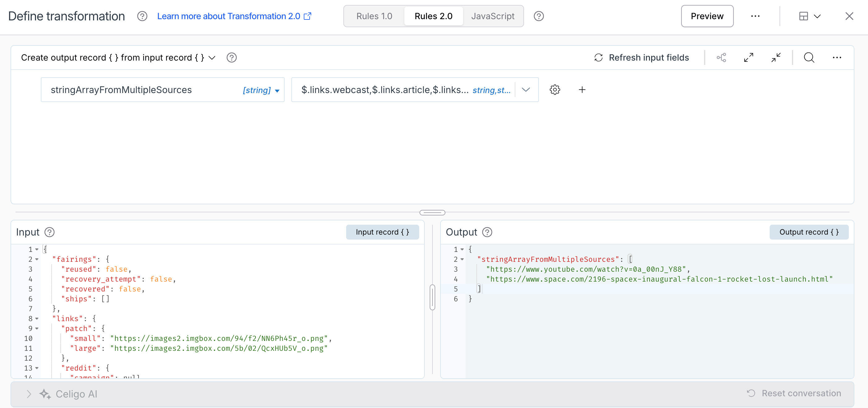The width and height of the screenshot is (868, 408).
Task: Click the Preview button
Action: pos(707,16)
